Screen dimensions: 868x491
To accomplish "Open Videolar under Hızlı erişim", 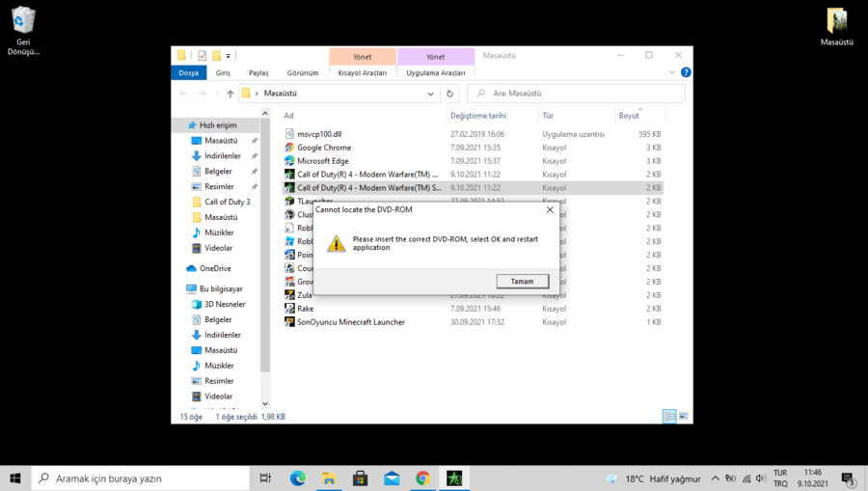I will coord(218,248).
